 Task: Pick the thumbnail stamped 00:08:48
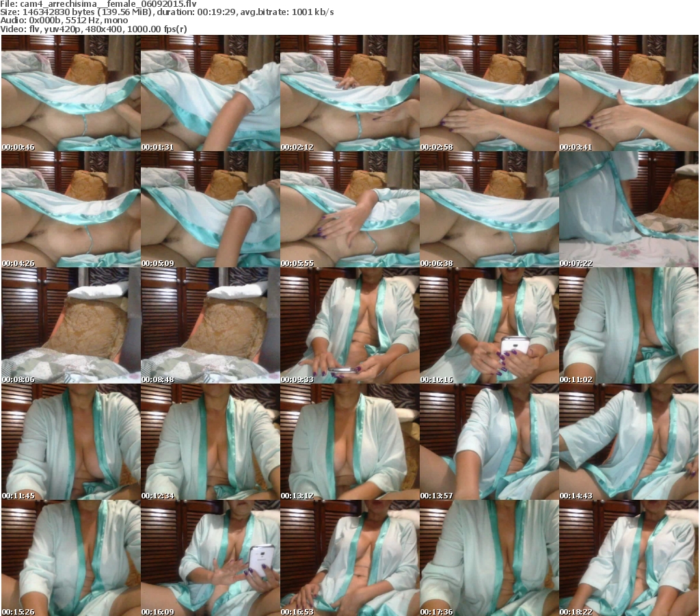[x=211, y=326]
